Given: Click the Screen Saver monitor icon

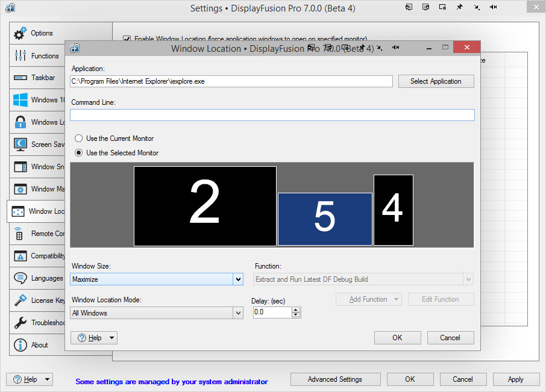Looking at the screenshot, I should pyautogui.click(x=20, y=145).
